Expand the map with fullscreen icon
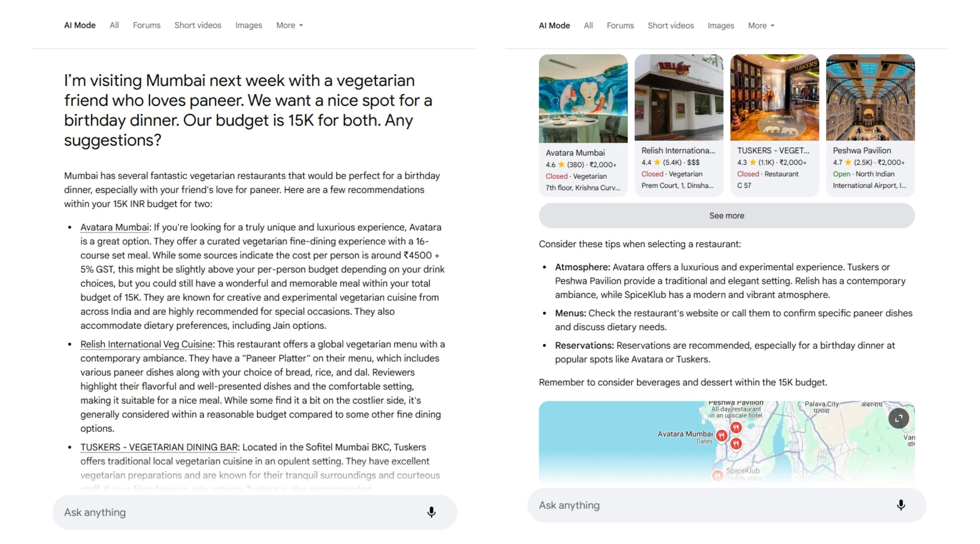This screenshot has width=980, height=544. (x=898, y=418)
